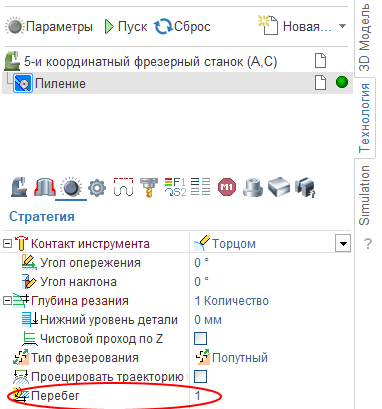Edit the Перебег value 1
Screen dimensions: 382x409
198,396
